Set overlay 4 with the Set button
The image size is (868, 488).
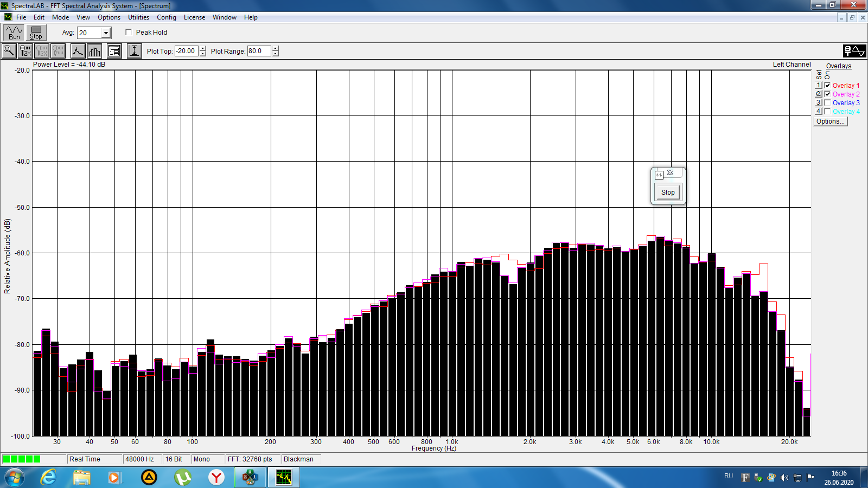819,111
